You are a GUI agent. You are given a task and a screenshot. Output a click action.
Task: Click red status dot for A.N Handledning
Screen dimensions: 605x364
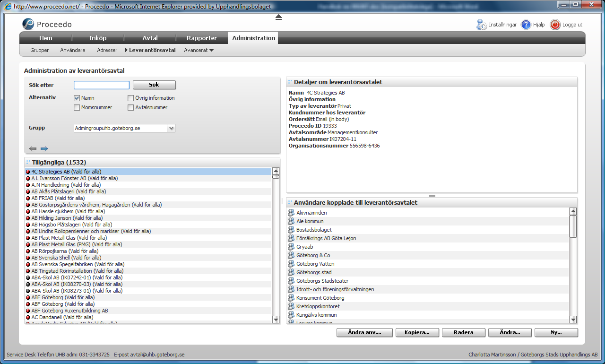(28, 185)
